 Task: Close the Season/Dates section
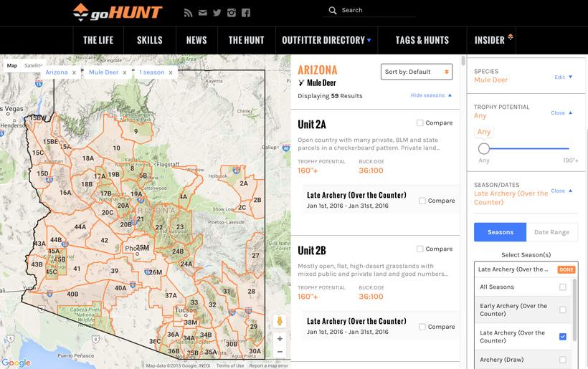pyautogui.click(x=561, y=191)
